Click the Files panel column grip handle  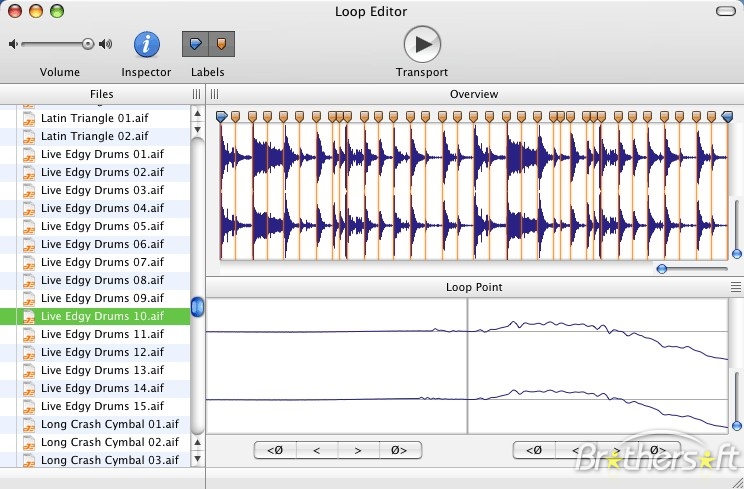pos(197,94)
